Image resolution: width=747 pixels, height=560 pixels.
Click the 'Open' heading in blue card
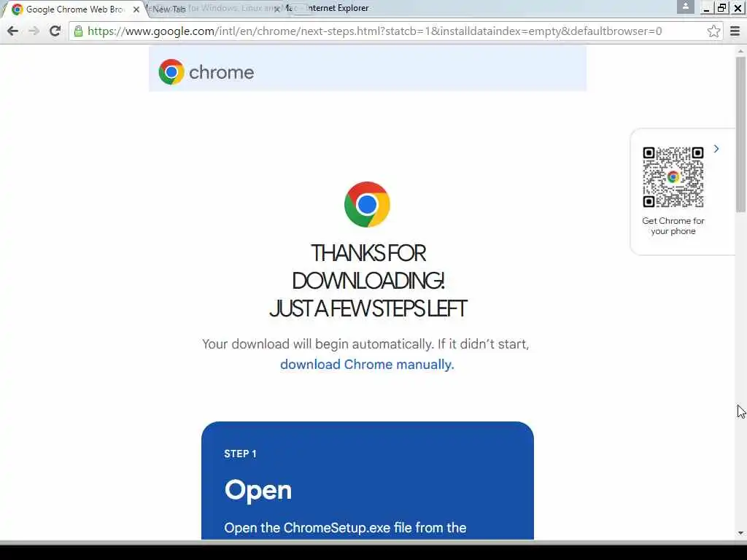[258, 490]
